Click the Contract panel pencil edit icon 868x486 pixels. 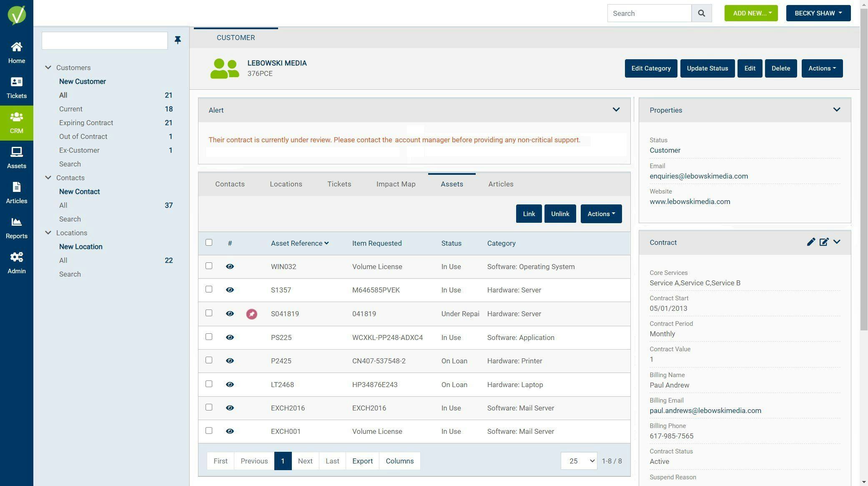[810, 242]
